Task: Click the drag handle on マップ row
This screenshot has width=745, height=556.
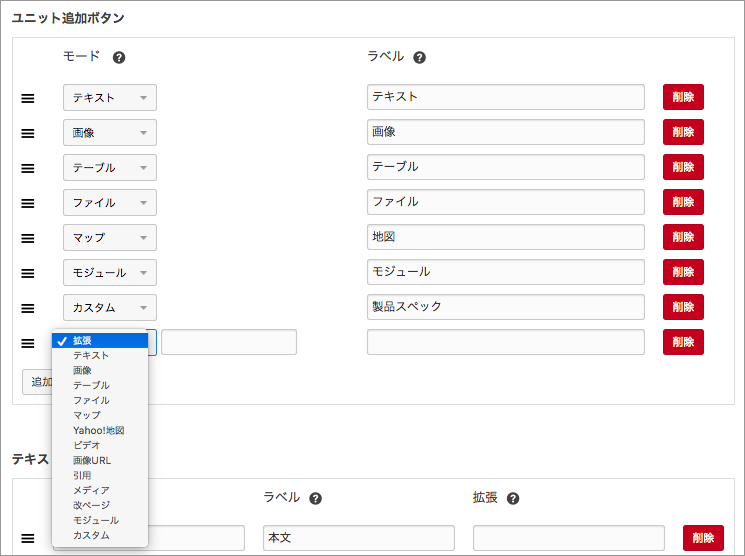Action: [x=28, y=238]
